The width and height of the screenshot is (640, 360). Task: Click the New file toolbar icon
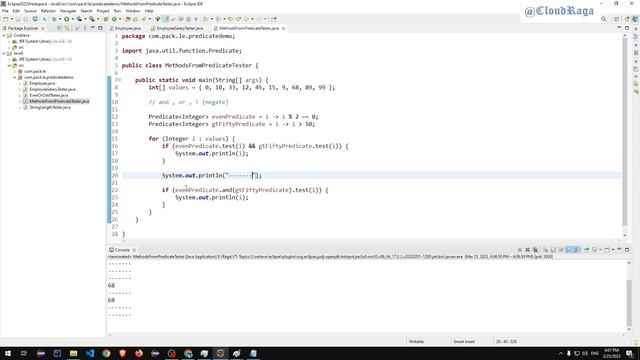point(5,19)
